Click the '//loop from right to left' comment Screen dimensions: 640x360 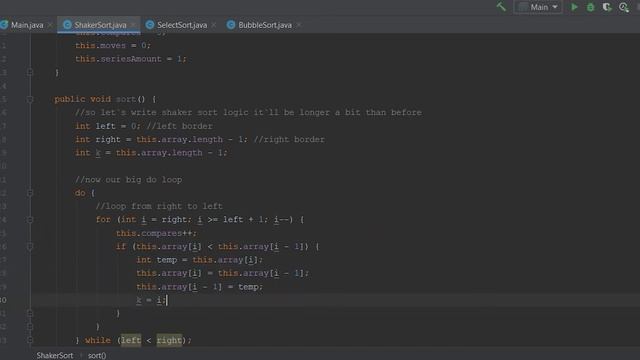click(x=159, y=206)
